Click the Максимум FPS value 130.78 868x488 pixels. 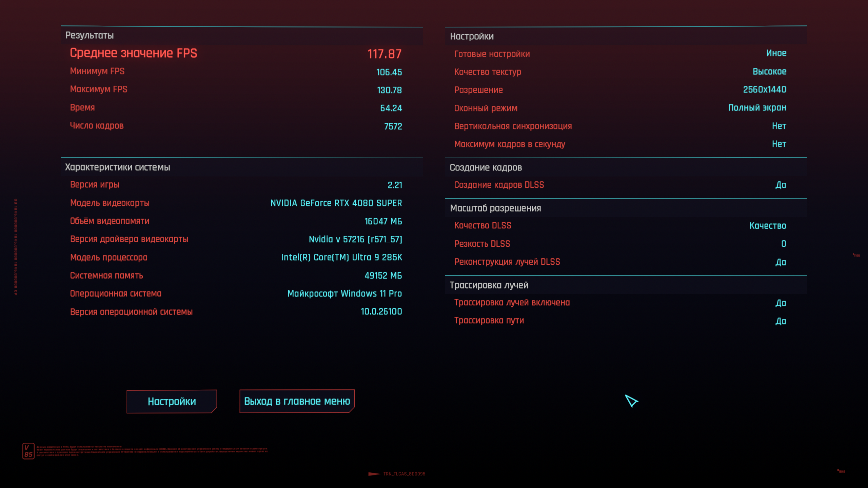(389, 90)
